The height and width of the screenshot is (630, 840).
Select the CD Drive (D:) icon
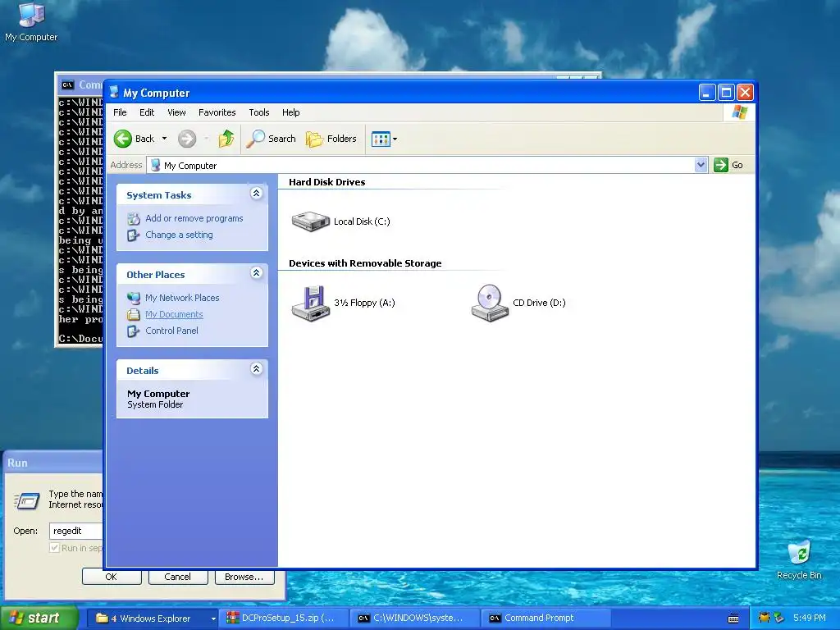point(490,304)
